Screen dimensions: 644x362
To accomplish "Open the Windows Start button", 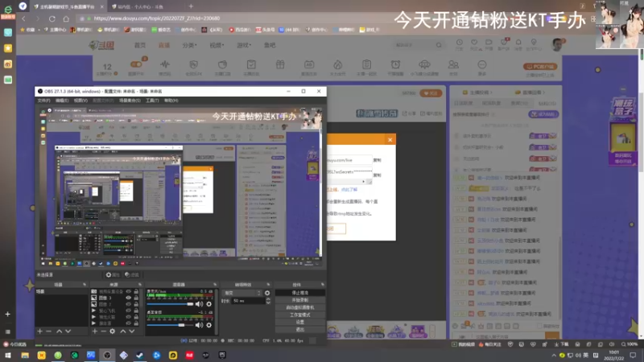I will (8, 356).
